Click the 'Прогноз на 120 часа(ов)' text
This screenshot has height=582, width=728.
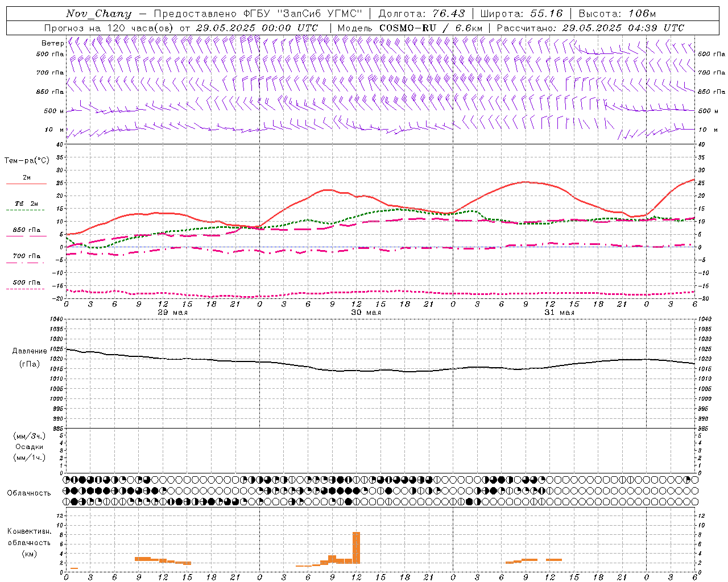(x=110, y=28)
